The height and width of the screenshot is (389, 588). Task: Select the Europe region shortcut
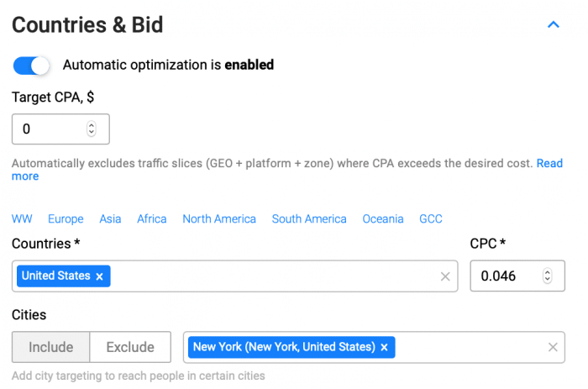[x=66, y=218]
